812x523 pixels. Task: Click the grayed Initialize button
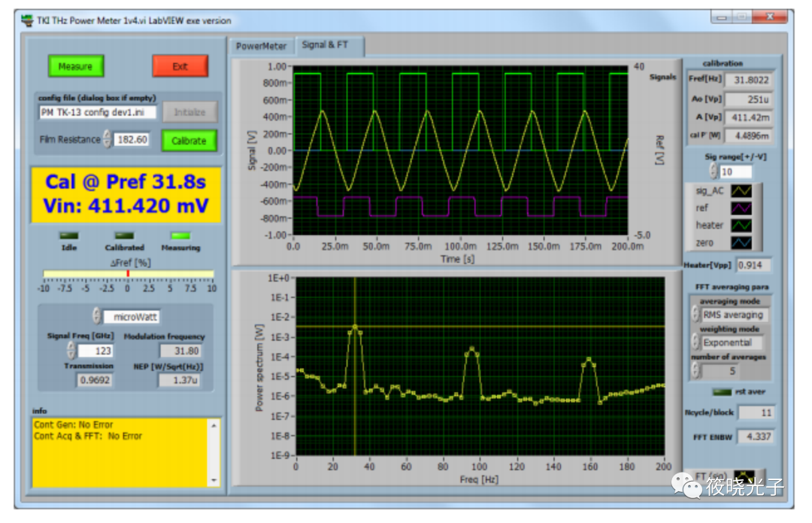(189, 112)
